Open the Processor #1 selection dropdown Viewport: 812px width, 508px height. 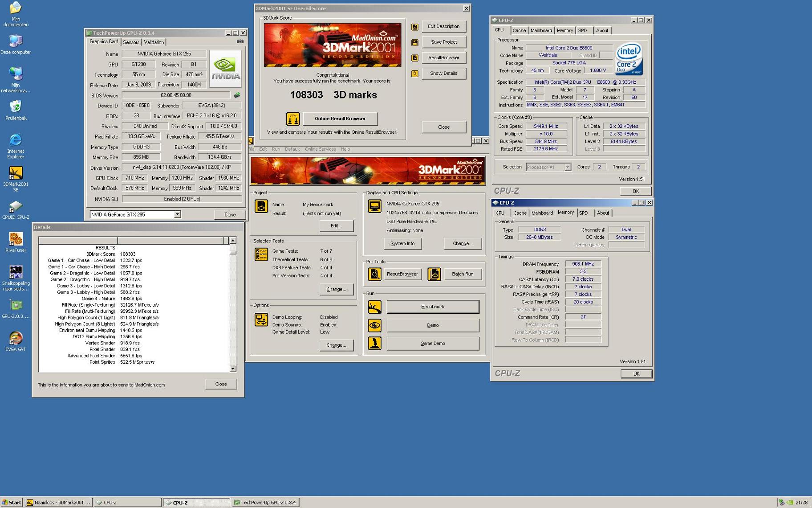coord(567,167)
